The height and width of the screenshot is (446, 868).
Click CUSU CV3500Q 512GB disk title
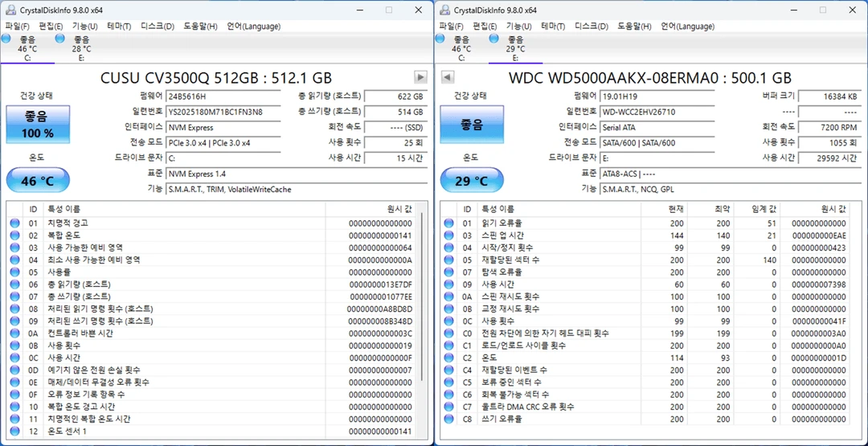coord(216,77)
